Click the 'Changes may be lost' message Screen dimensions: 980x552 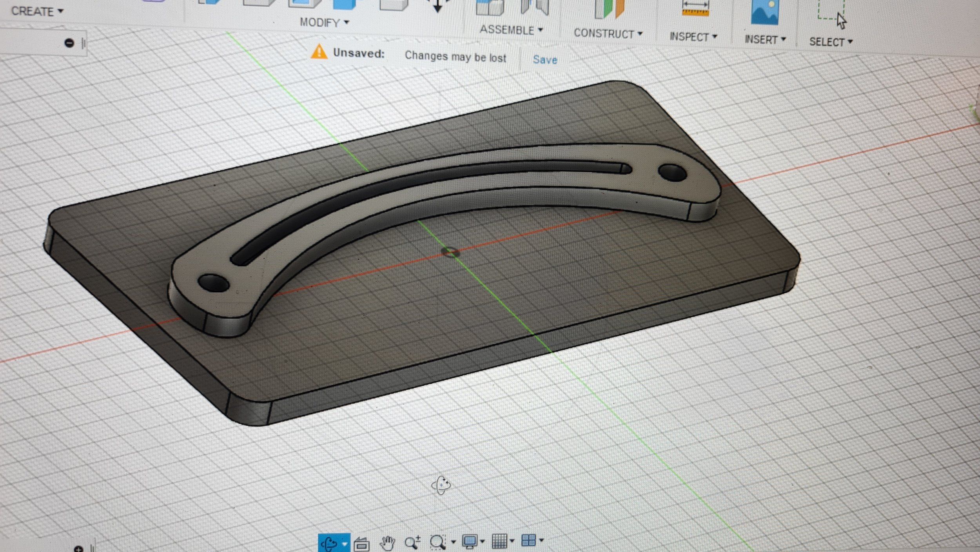pos(456,56)
